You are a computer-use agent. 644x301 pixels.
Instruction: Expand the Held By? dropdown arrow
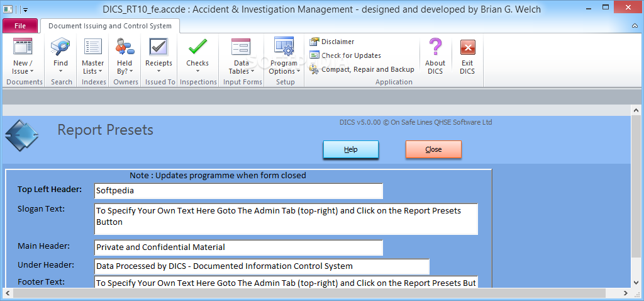tap(131, 72)
